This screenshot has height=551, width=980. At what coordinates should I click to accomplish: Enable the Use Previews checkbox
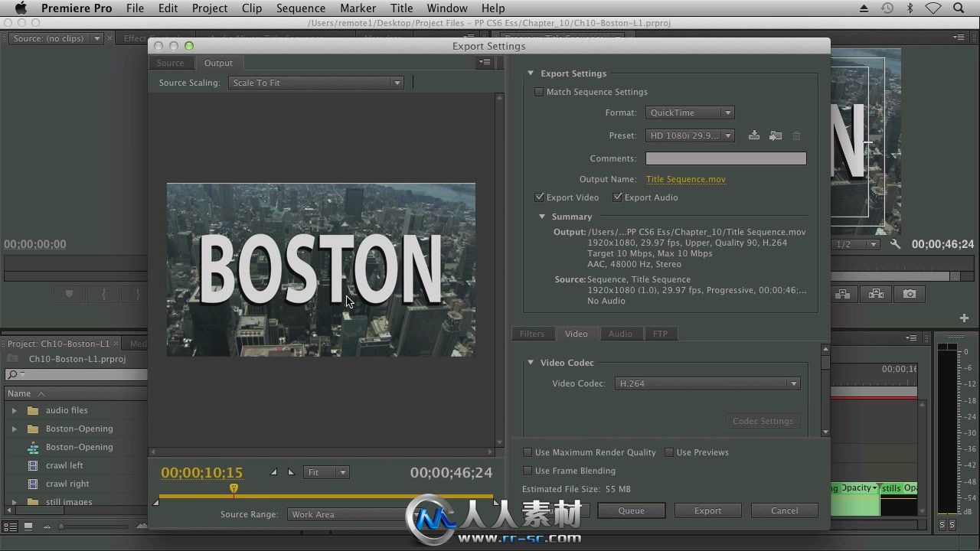(668, 452)
